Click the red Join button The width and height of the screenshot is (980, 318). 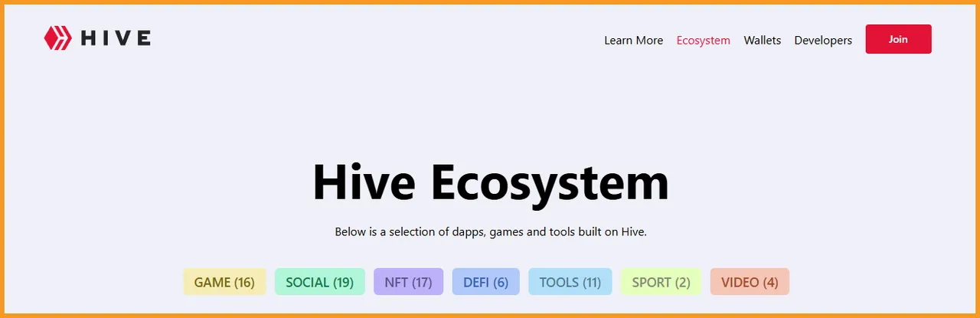(898, 39)
